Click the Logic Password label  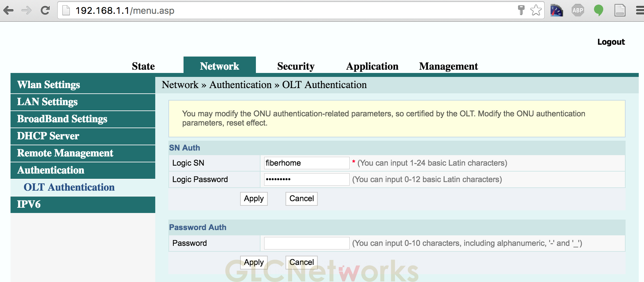[x=200, y=179]
